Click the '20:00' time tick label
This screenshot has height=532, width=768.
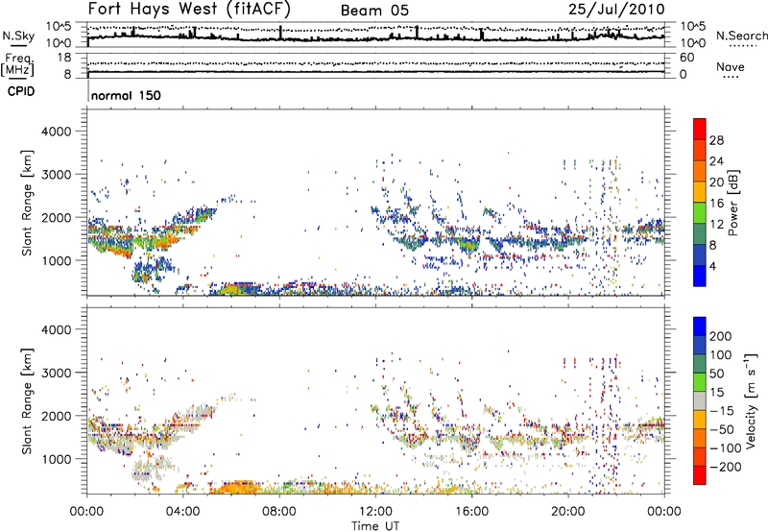568,512
